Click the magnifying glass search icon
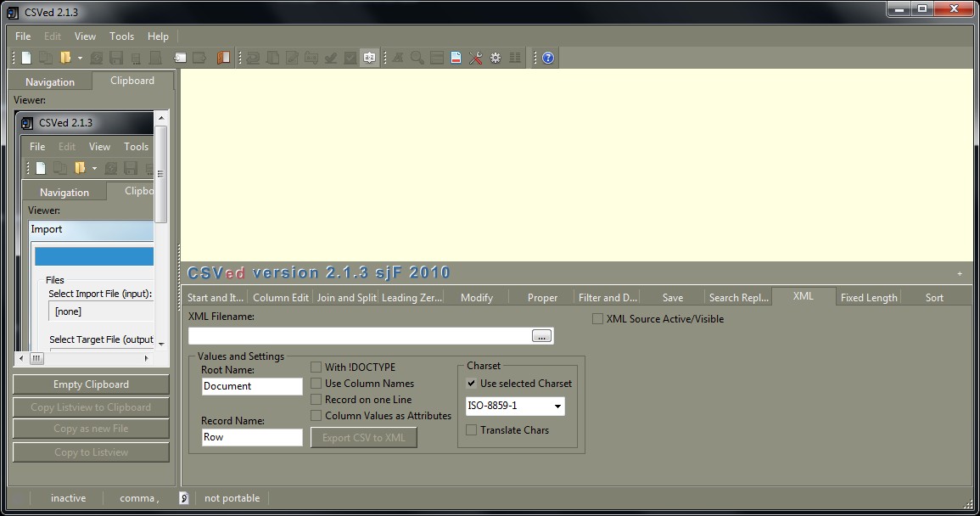980x516 pixels. coord(417,59)
